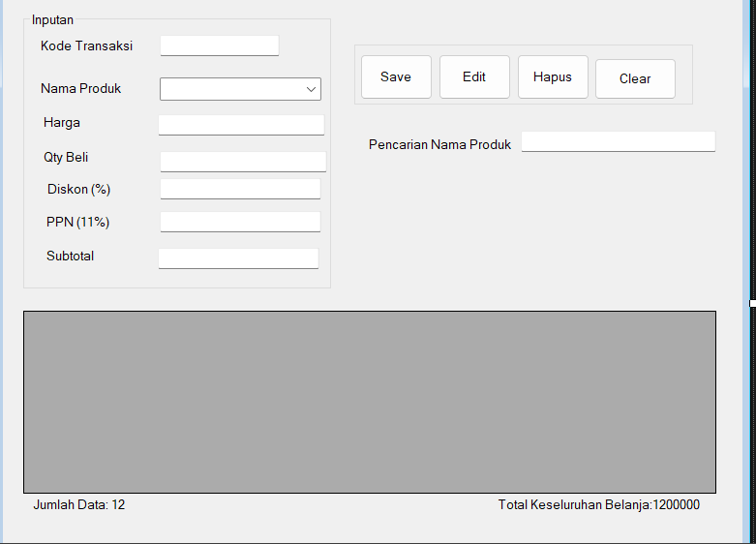
Task: Click the empty gray data grid area
Action: (369, 402)
